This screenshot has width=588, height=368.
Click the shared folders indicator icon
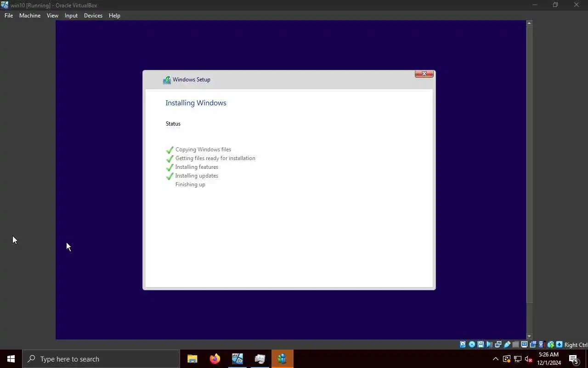[x=515, y=345]
